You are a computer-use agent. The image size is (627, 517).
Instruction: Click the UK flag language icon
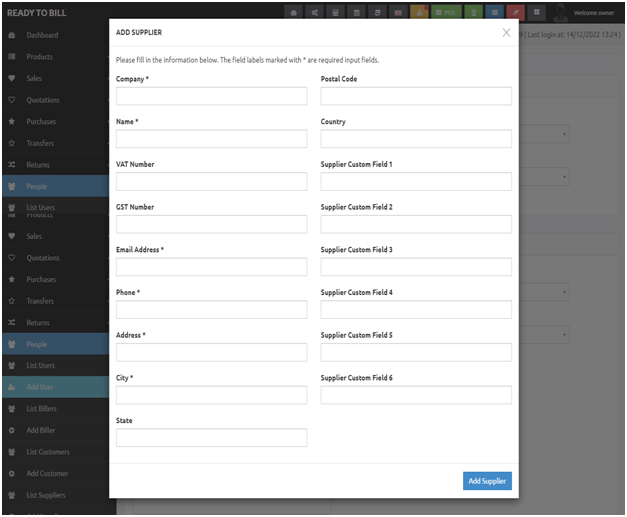coord(398,12)
